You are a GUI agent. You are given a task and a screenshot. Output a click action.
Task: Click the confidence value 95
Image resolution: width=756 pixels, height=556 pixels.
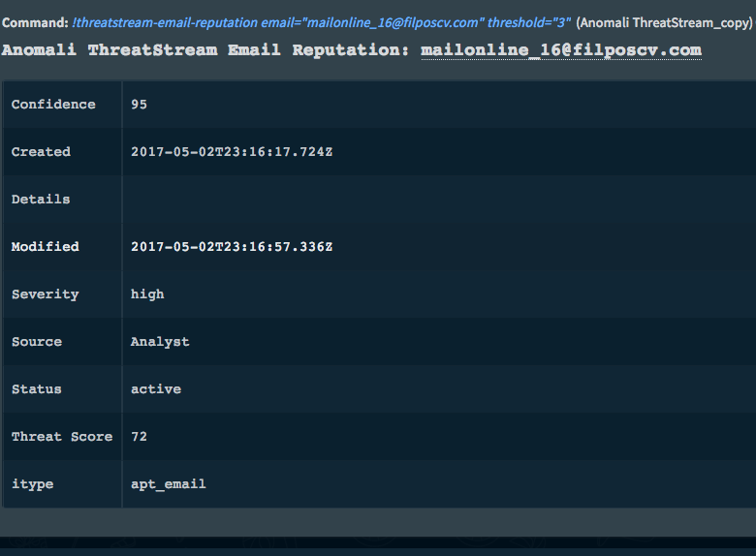[x=140, y=105]
